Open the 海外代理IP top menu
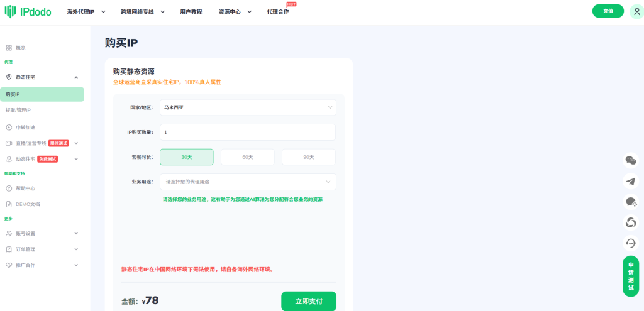This screenshot has width=644, height=311. [85, 11]
